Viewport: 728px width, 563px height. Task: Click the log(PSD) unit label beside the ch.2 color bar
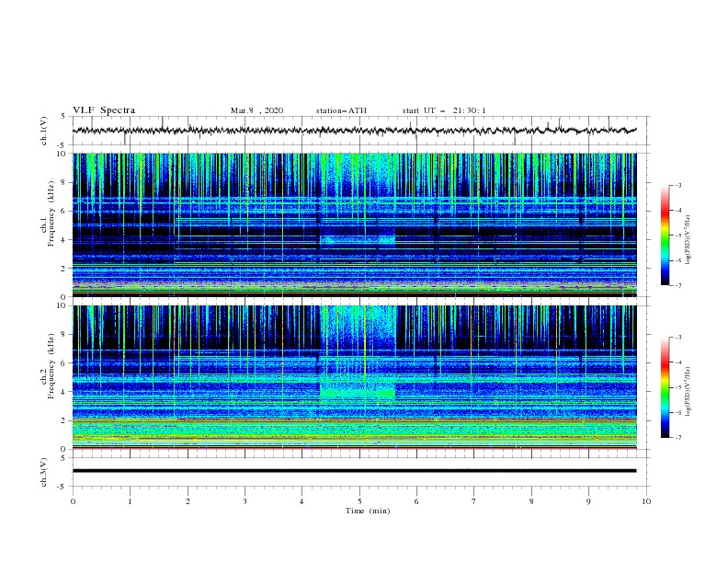[x=688, y=391]
